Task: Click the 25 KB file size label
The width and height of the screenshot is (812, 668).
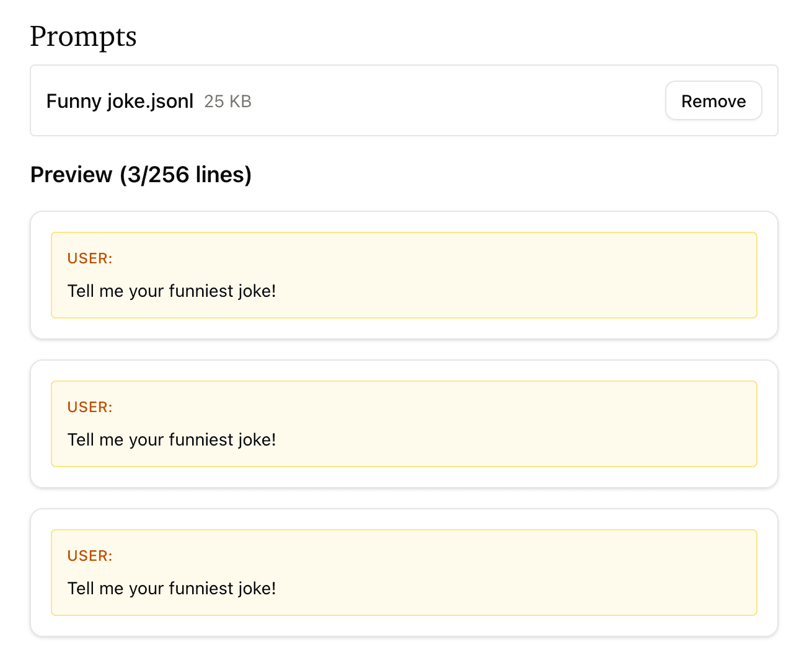Action: [x=227, y=102]
